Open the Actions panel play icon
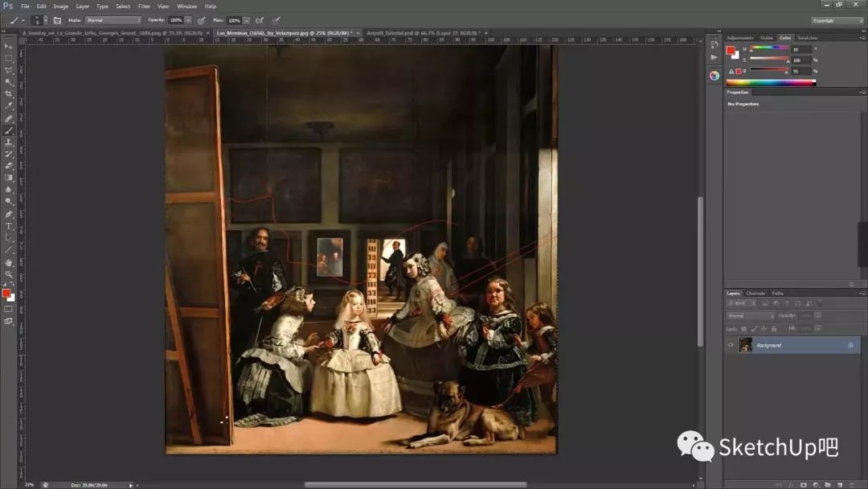This screenshot has width=868, height=489. 714,57
